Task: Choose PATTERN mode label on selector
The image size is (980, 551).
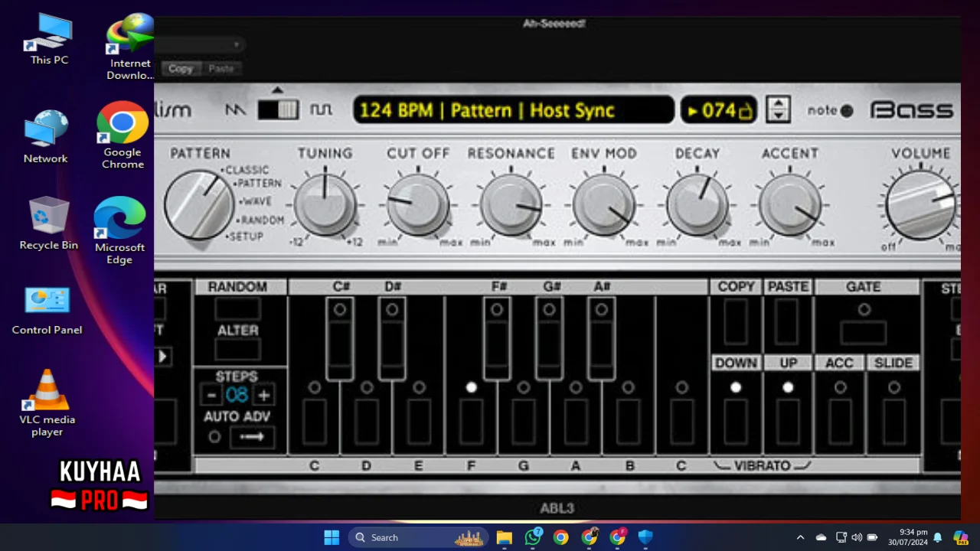Action: [259, 184]
